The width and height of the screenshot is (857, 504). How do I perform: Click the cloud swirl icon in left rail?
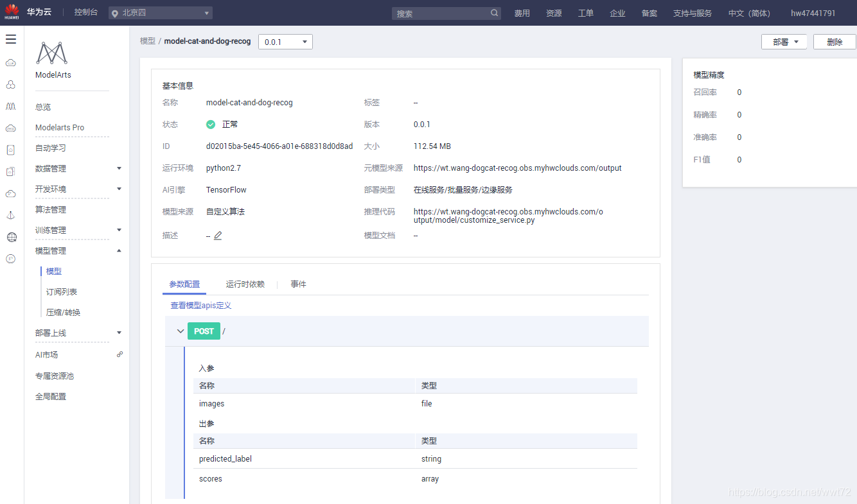11,194
